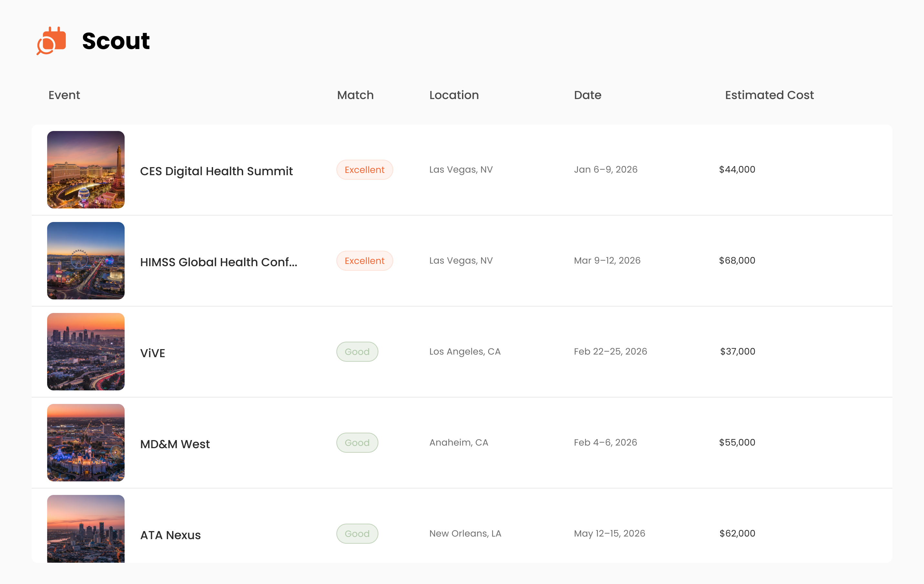
Task: Sort by the Location column header
Action: pyautogui.click(x=454, y=95)
